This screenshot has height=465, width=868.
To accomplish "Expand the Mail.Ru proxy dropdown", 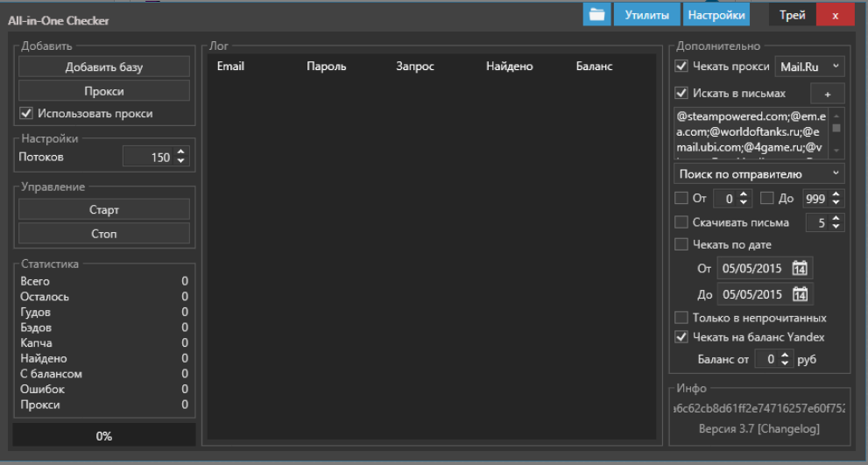I will click(809, 67).
